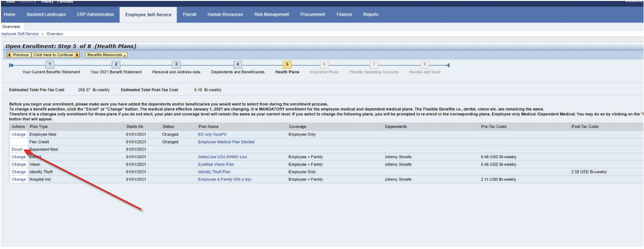
Task: Open the Benefits Resources dropdown menu
Action: tap(100, 55)
